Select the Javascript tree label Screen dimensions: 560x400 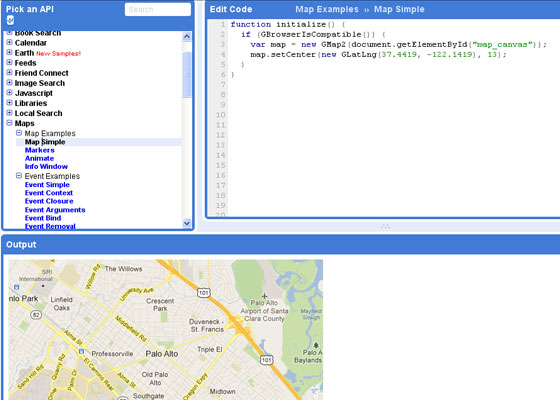click(34, 93)
